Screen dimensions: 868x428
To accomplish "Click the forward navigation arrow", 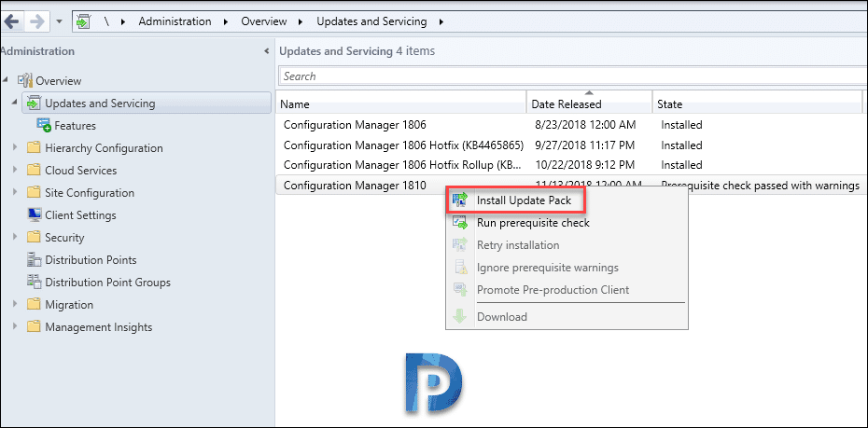I will [36, 22].
